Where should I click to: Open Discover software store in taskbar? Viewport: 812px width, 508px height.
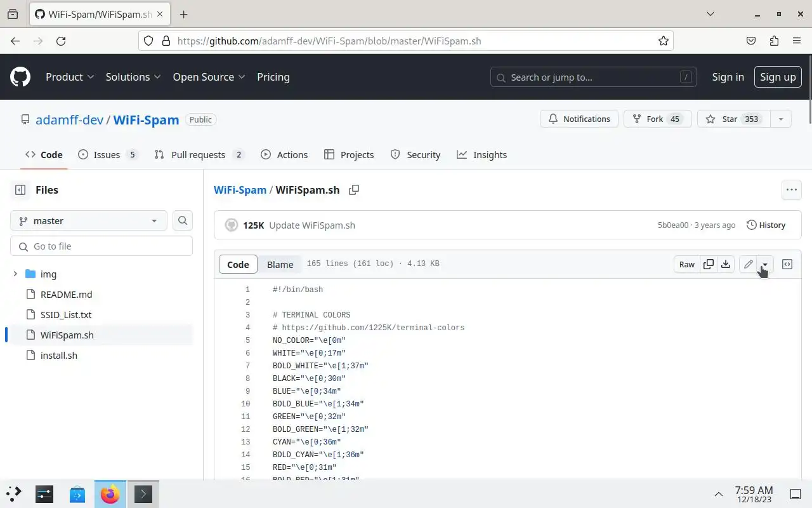click(x=77, y=494)
